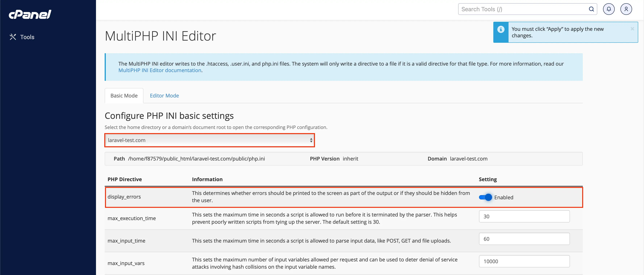Click the cPanel logo
Viewport: 644px width, 275px height.
tap(30, 14)
